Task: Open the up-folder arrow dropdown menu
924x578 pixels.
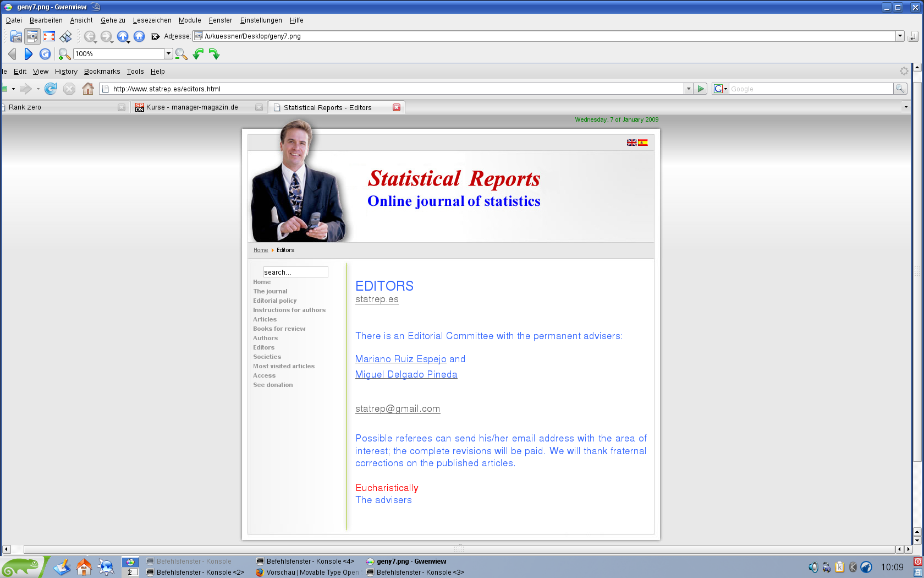Action: coord(129,41)
